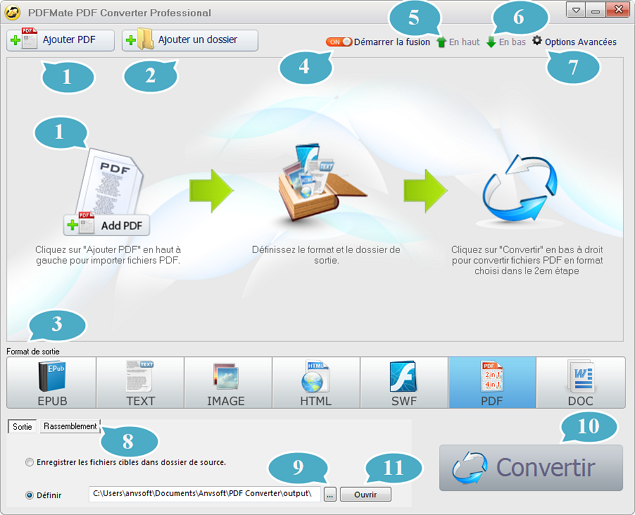635x515 pixels.
Task: Select DOC output format
Action: pyautogui.click(x=581, y=382)
